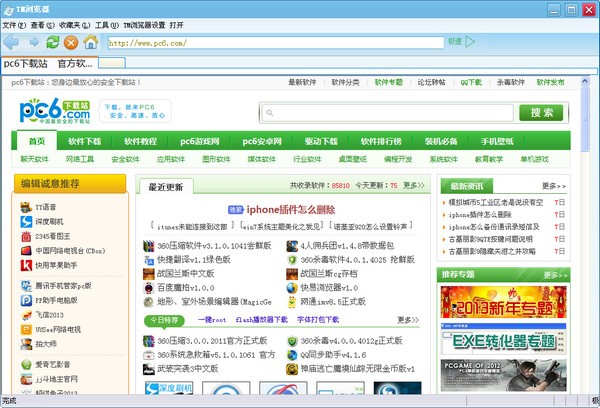This screenshot has height=408, width=600.
Task: Switch to pc6游戏网 navigation tab
Action: coord(200,141)
